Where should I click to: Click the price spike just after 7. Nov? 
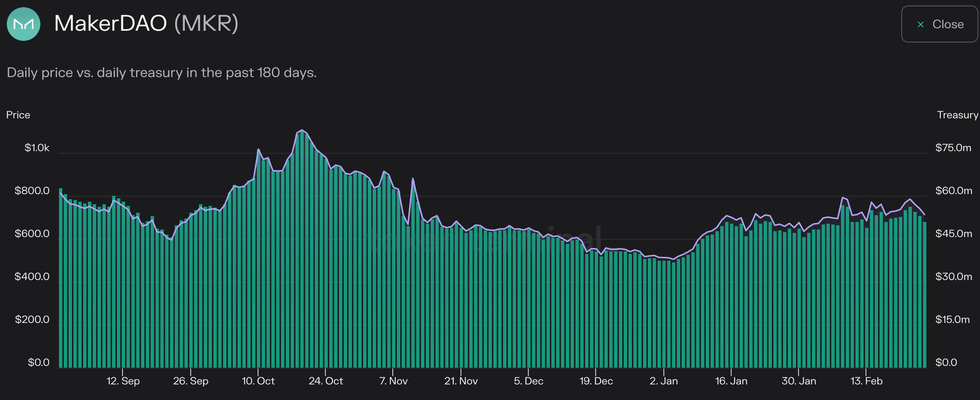pos(413,179)
